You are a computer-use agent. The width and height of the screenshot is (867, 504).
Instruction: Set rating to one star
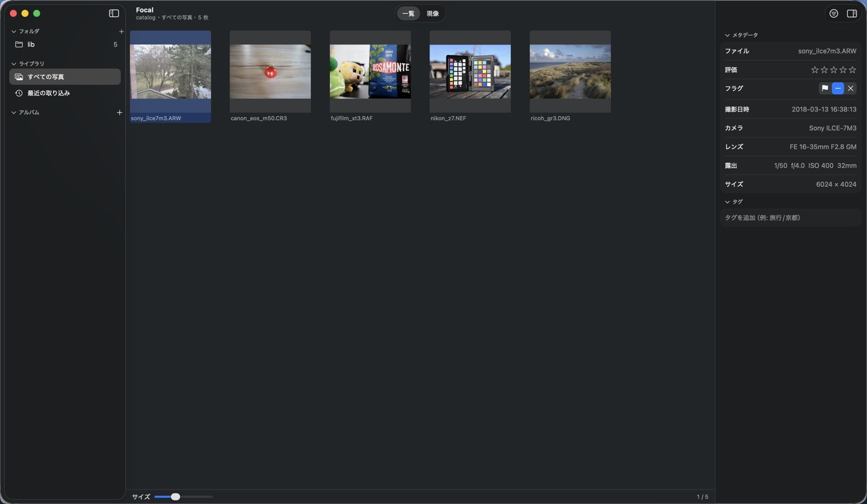(814, 70)
